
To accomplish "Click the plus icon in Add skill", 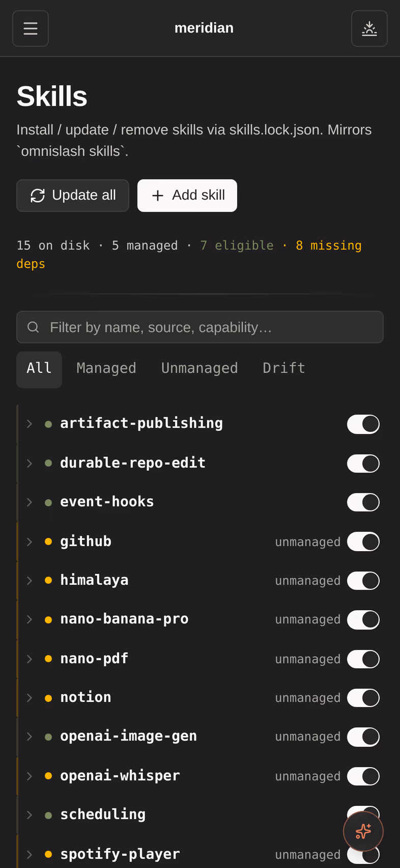I will tap(158, 196).
